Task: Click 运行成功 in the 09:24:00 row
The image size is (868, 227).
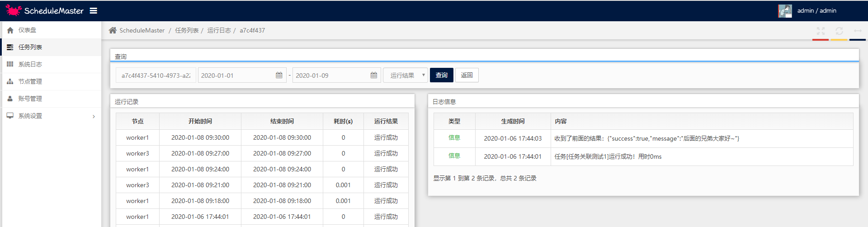Action: click(x=386, y=169)
